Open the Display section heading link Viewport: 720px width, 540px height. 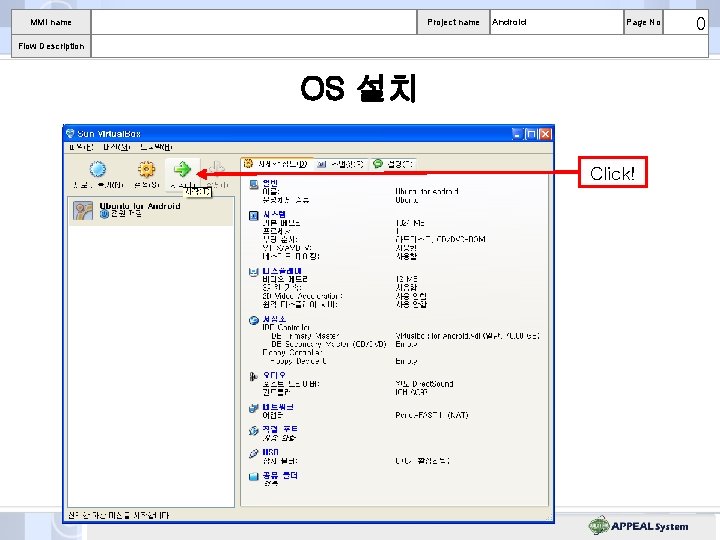[281, 271]
